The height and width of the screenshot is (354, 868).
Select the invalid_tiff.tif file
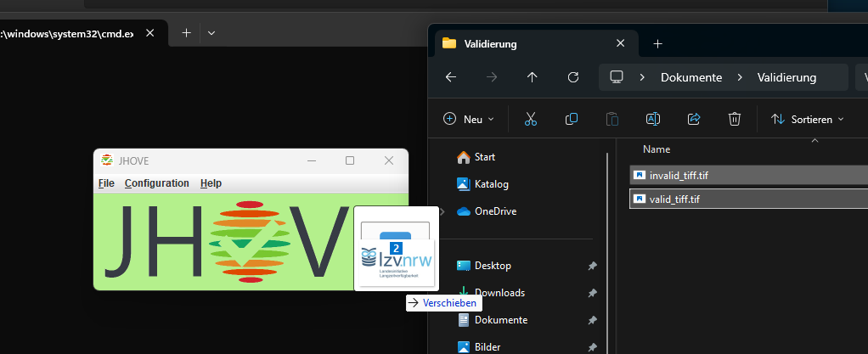pos(678,176)
